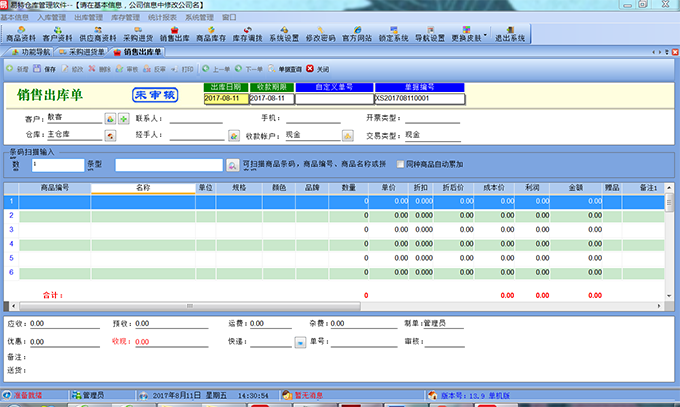Image resolution: width=680 pixels, height=407 pixels.
Task: Open the 窗口 menu
Action: 229,17
